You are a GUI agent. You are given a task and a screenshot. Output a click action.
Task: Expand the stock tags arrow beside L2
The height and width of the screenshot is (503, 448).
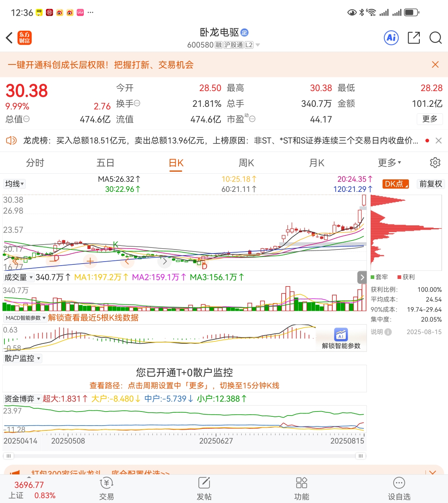point(258,45)
